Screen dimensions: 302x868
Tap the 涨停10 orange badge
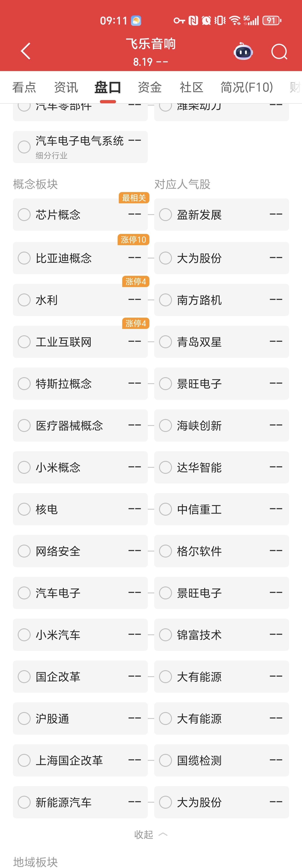134,240
